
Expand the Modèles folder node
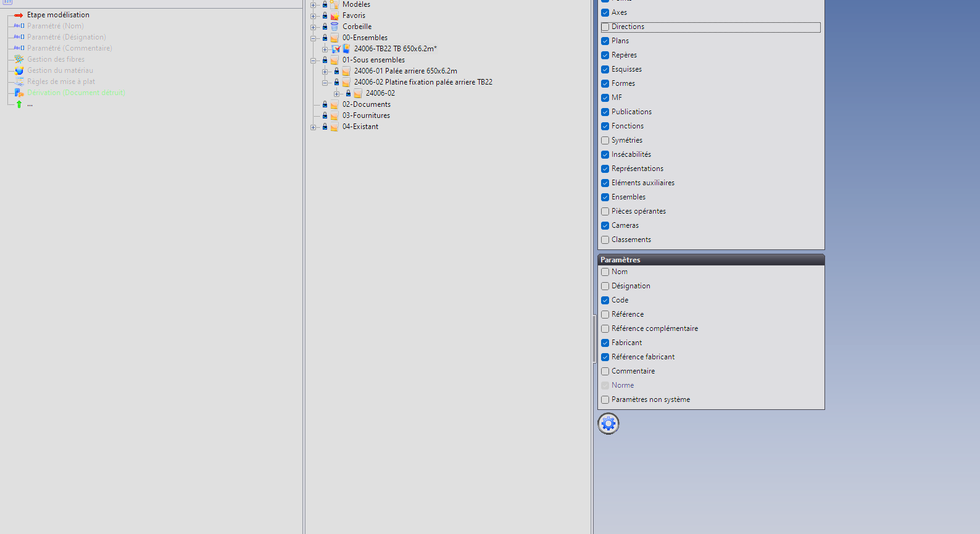(314, 5)
